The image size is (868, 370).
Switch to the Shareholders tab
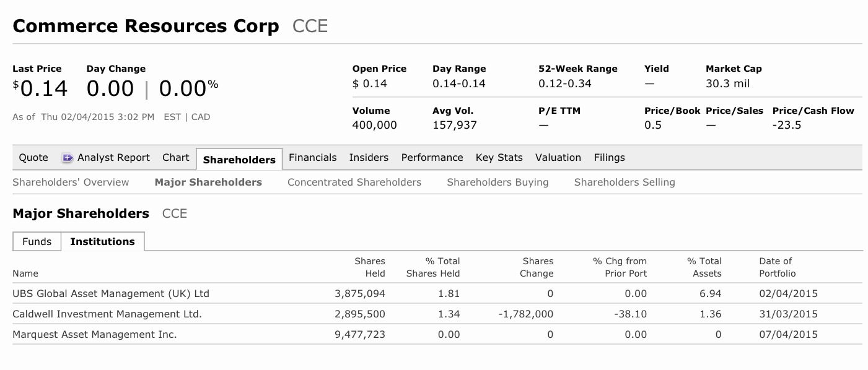(239, 159)
